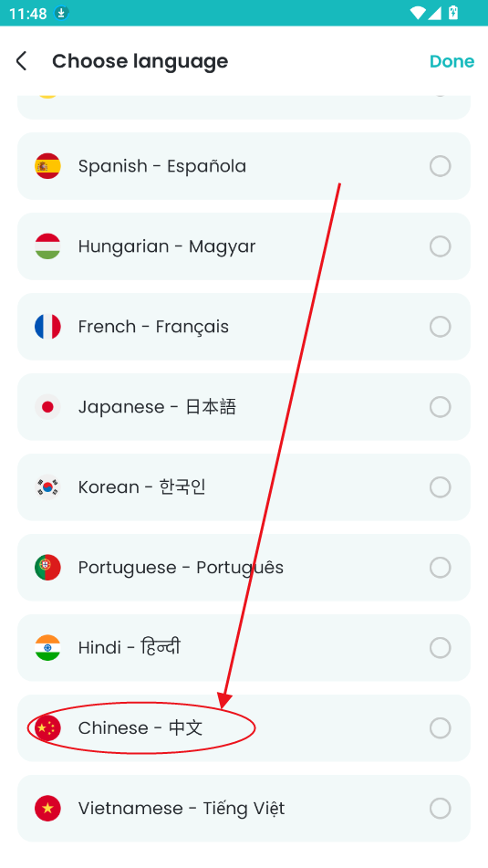Click the Spain flag icon
The height and width of the screenshot is (868, 488).
[x=47, y=166]
